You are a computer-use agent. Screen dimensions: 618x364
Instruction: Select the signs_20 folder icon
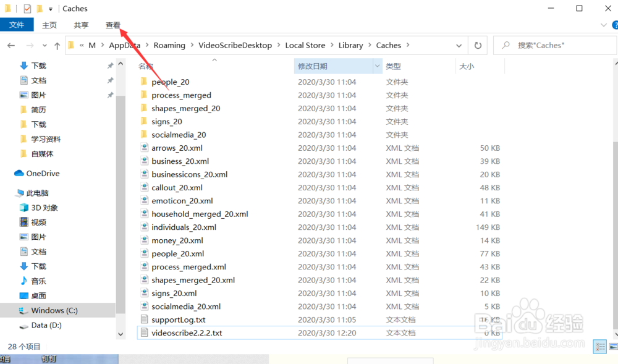tap(144, 121)
